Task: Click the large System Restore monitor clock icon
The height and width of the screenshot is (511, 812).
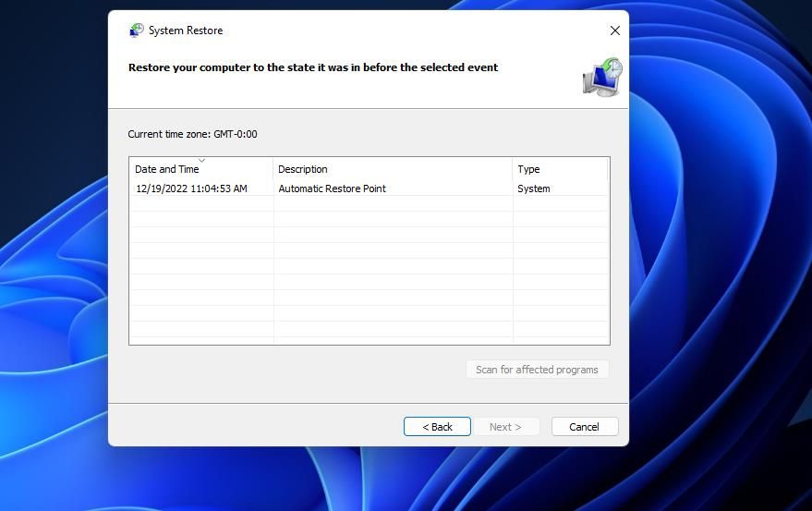Action: 602,78
